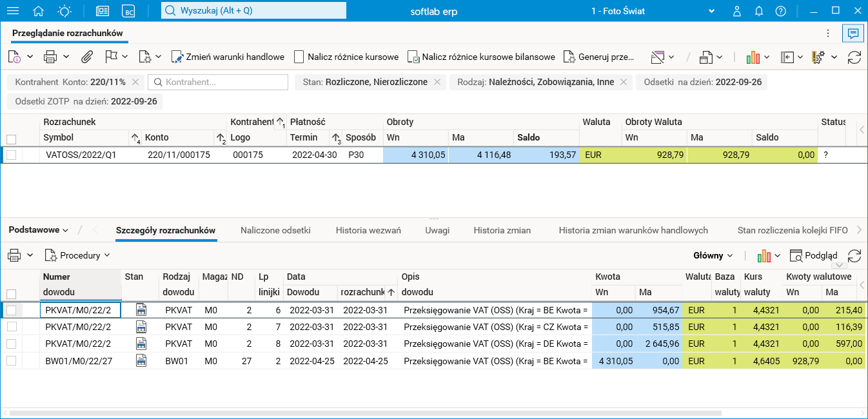Click the top toolbar printer icon
The width and height of the screenshot is (868, 419).
point(50,57)
